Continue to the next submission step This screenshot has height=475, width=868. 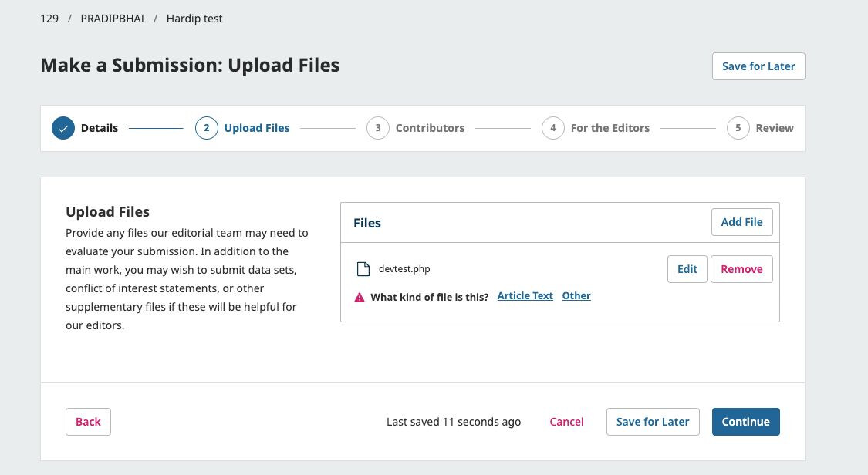click(x=745, y=422)
